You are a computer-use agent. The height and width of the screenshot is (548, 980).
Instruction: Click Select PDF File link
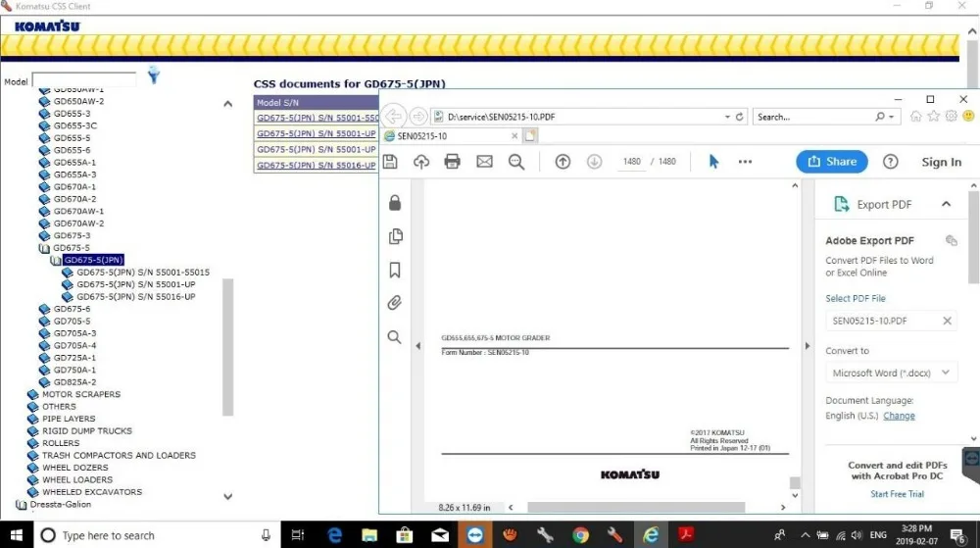click(x=855, y=298)
